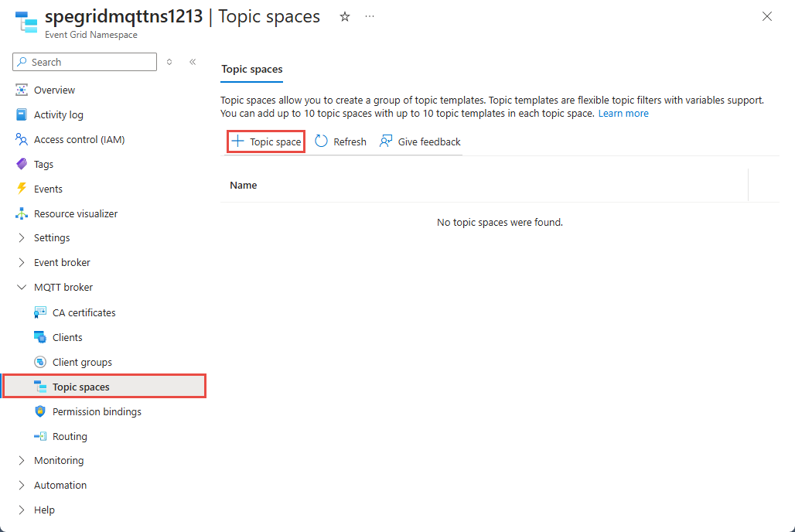Go to CA certificates
Screen dimensions: 795x532
[84, 313]
